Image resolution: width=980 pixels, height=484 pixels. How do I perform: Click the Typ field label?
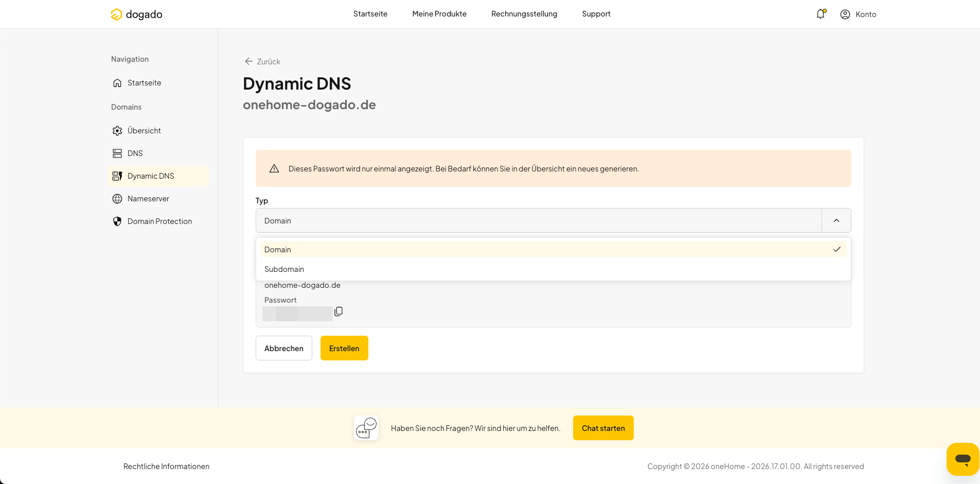coord(262,201)
